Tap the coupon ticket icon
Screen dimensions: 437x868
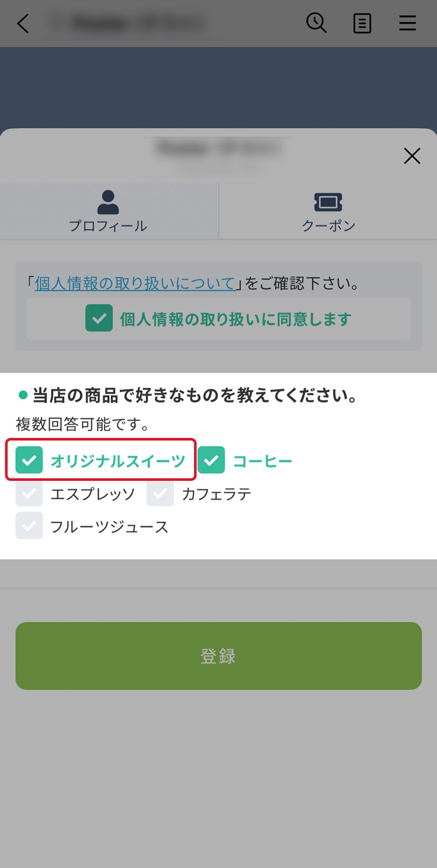point(328,202)
